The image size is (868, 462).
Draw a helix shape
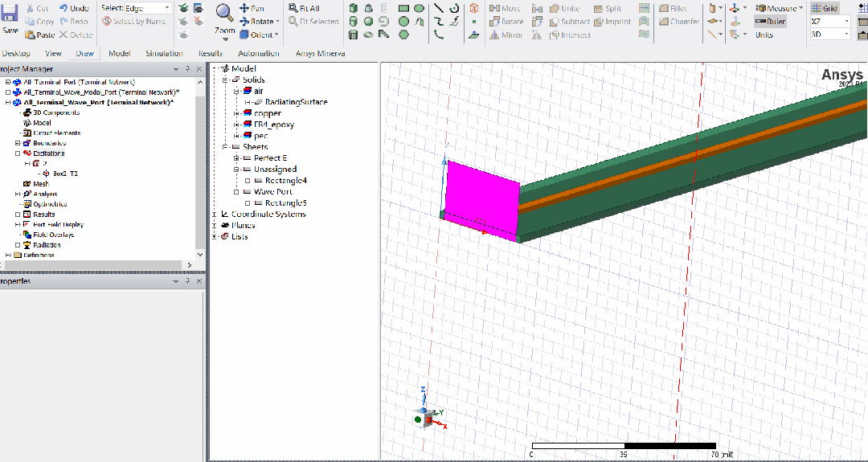point(383,8)
